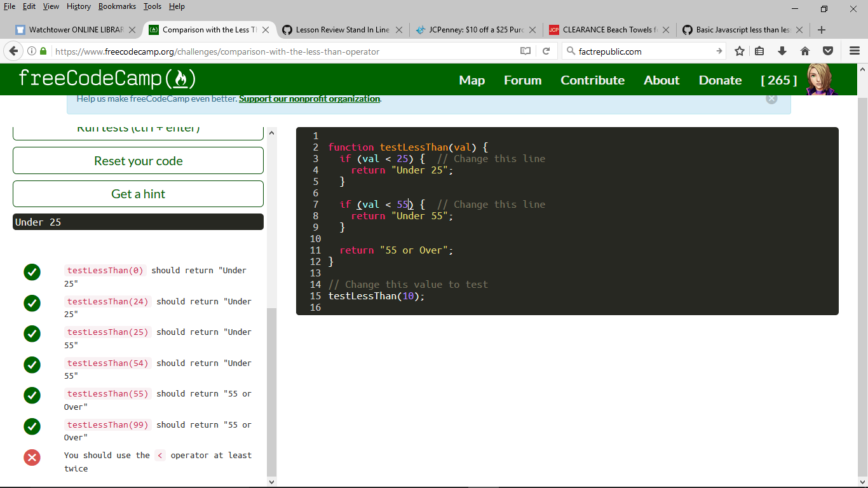This screenshot has width=868, height=488.
Task: Open the Firefox hamburger menu
Action: click(x=854, y=51)
